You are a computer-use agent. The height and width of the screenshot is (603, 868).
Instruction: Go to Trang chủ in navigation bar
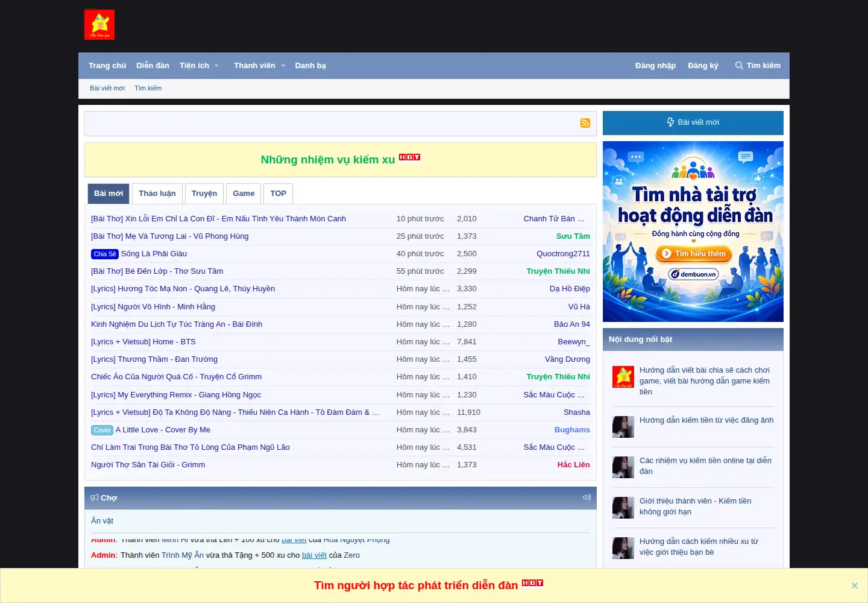pos(107,66)
